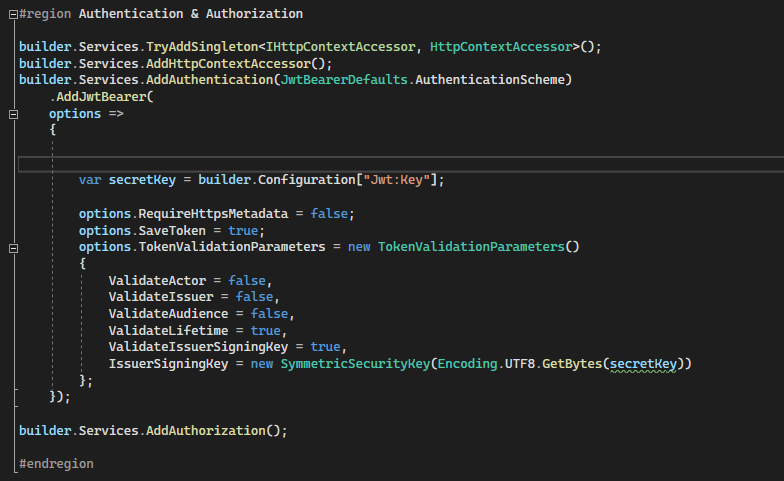
Task: Click the AddHttpContextAccessor method call
Action: (x=228, y=64)
